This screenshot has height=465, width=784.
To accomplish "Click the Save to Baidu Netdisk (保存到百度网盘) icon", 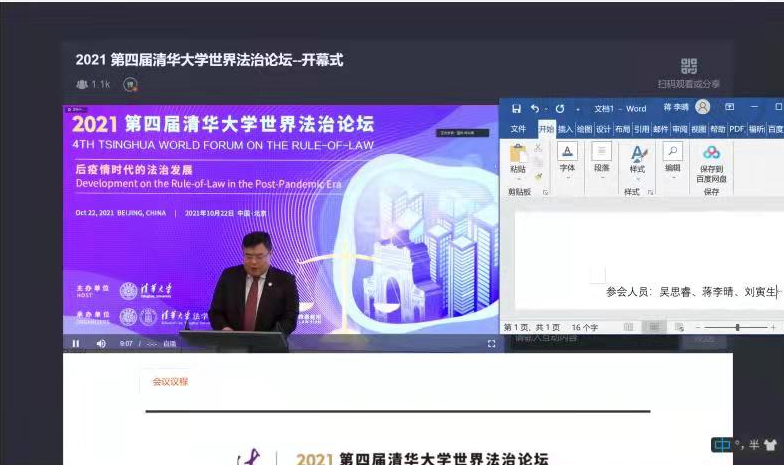I will click(x=711, y=153).
